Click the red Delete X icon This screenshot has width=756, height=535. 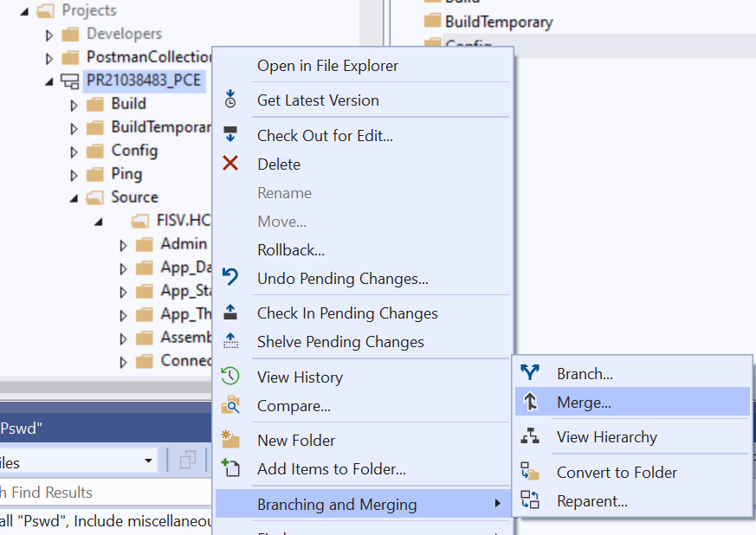(230, 164)
